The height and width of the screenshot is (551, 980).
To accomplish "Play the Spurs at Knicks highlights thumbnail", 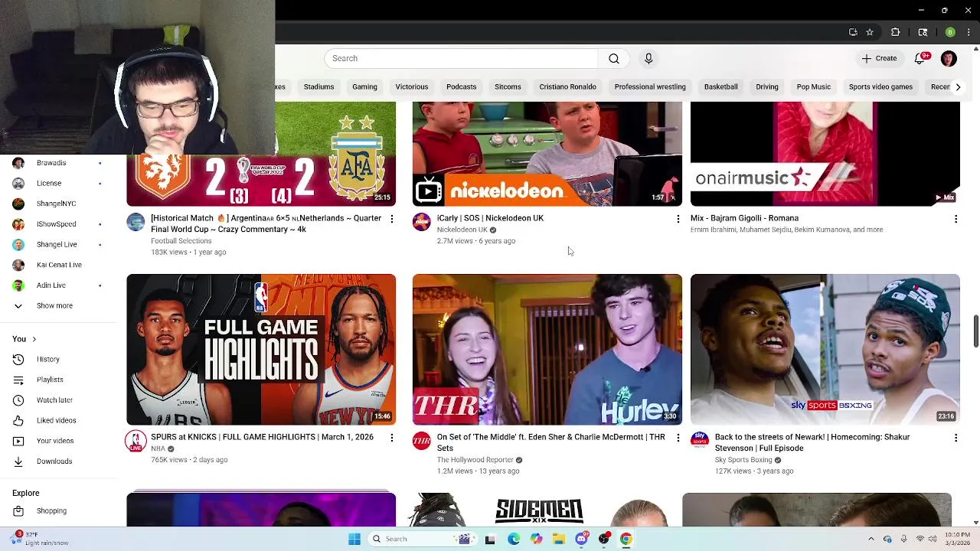I will [261, 349].
